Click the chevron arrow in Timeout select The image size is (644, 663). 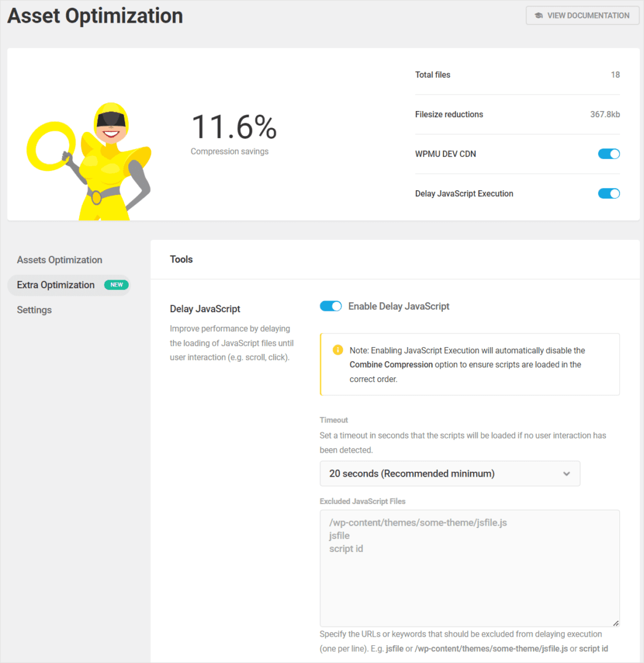pyautogui.click(x=566, y=473)
